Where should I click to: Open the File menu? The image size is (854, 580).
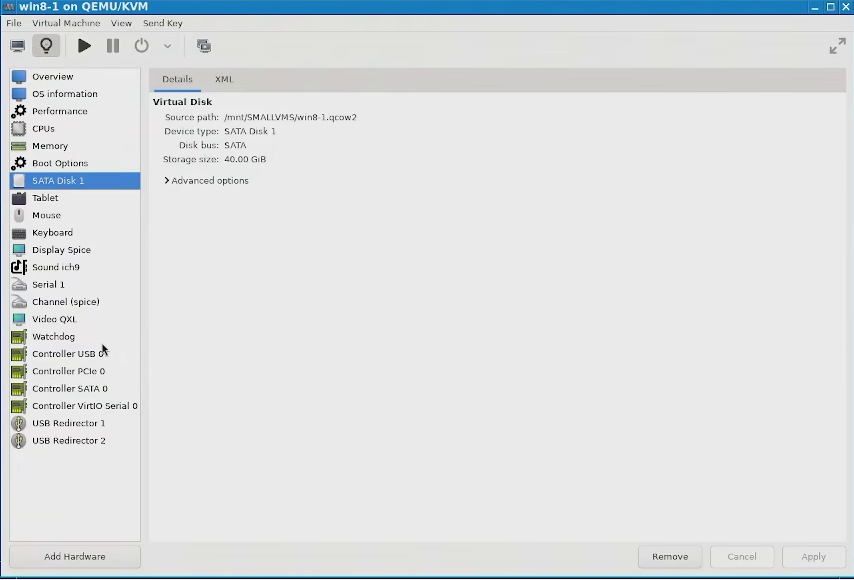click(x=14, y=23)
